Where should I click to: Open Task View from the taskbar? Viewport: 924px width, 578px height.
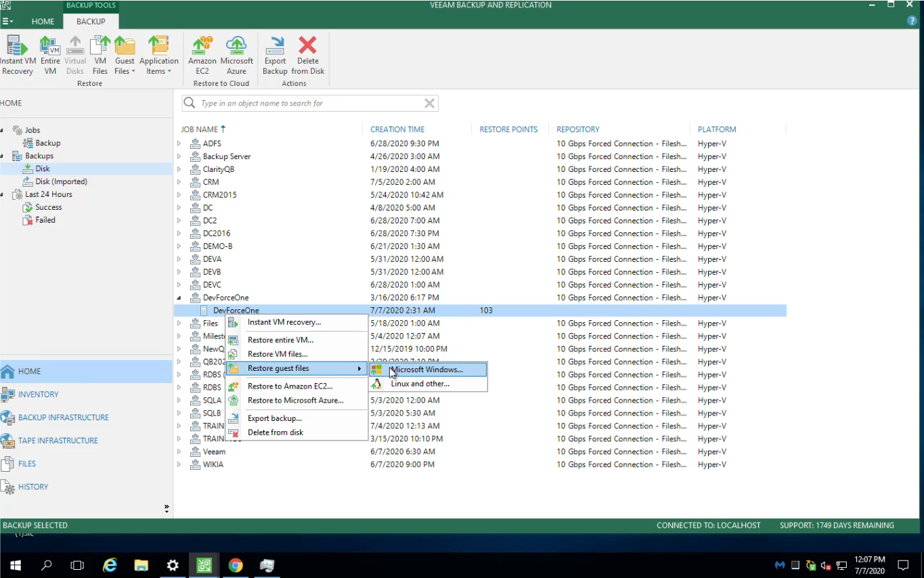pos(77,565)
